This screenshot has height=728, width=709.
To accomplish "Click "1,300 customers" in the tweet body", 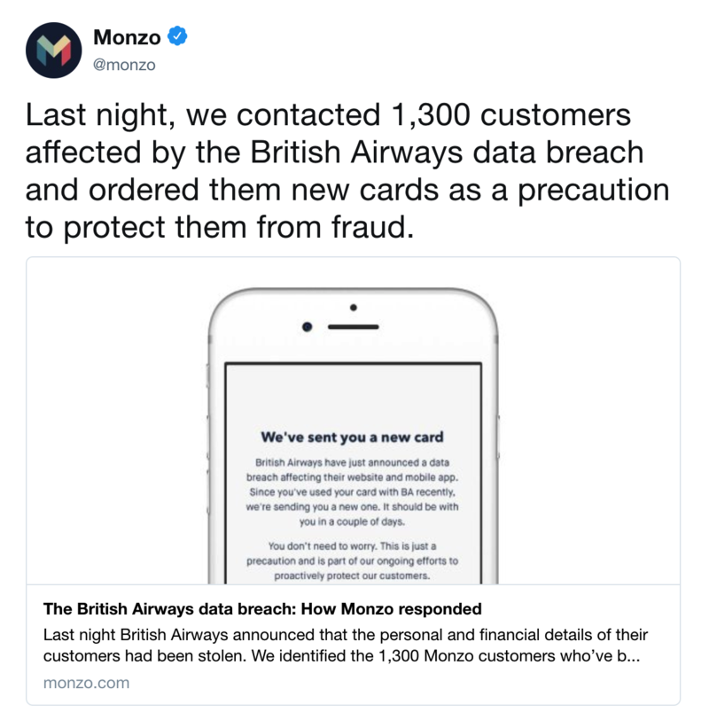I will [x=511, y=114].
